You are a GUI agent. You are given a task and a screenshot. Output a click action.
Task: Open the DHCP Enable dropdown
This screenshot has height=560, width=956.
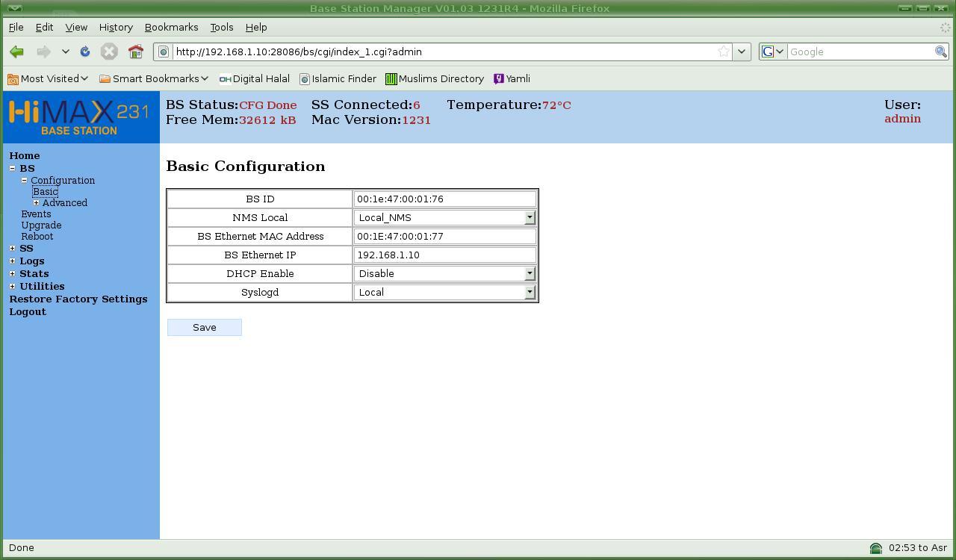click(x=529, y=273)
